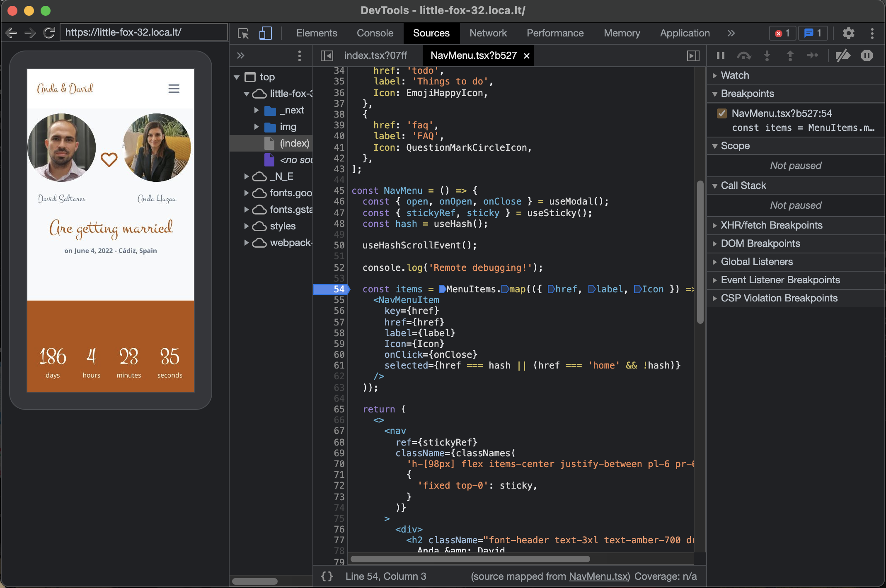Click the Network tab in DevTools
The image size is (886, 588).
pyautogui.click(x=487, y=32)
